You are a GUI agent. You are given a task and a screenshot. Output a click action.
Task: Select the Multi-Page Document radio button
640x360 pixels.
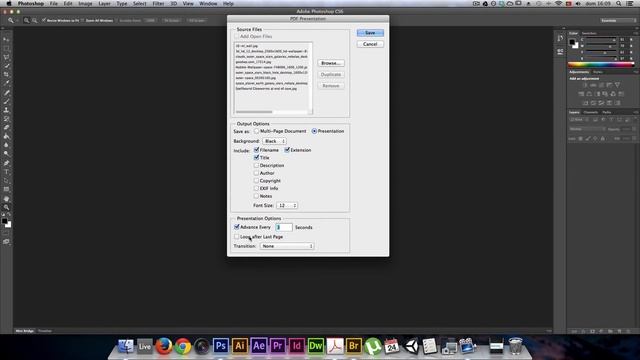coord(256,131)
